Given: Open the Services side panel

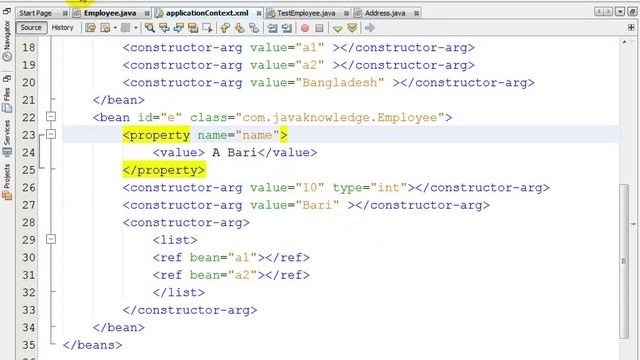Looking at the screenshot, I should 7,138.
